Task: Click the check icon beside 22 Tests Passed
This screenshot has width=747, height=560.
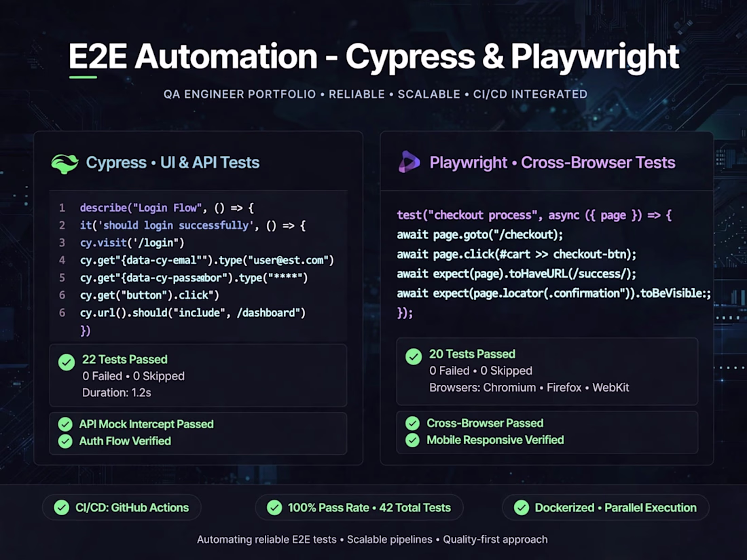Action: click(x=67, y=362)
